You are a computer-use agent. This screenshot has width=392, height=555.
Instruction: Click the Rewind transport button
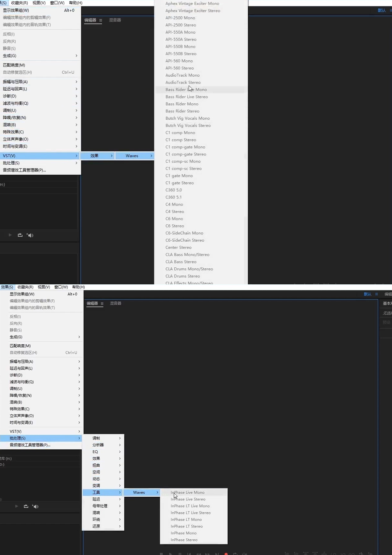coord(198,554)
